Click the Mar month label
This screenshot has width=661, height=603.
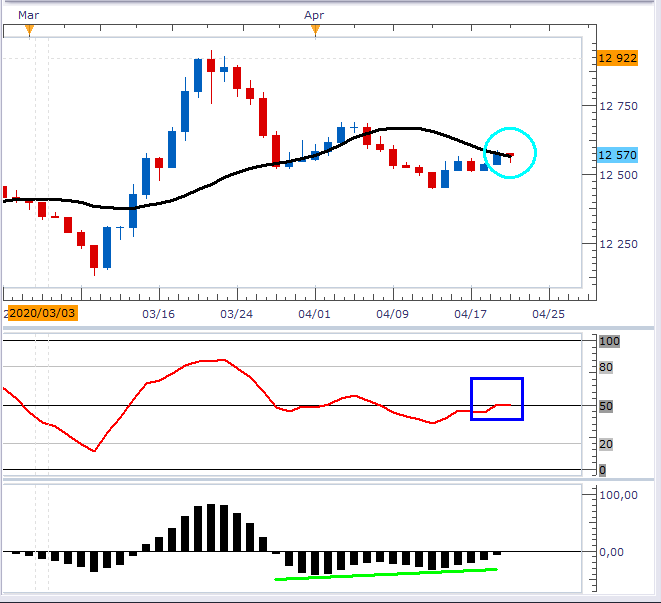(29, 15)
